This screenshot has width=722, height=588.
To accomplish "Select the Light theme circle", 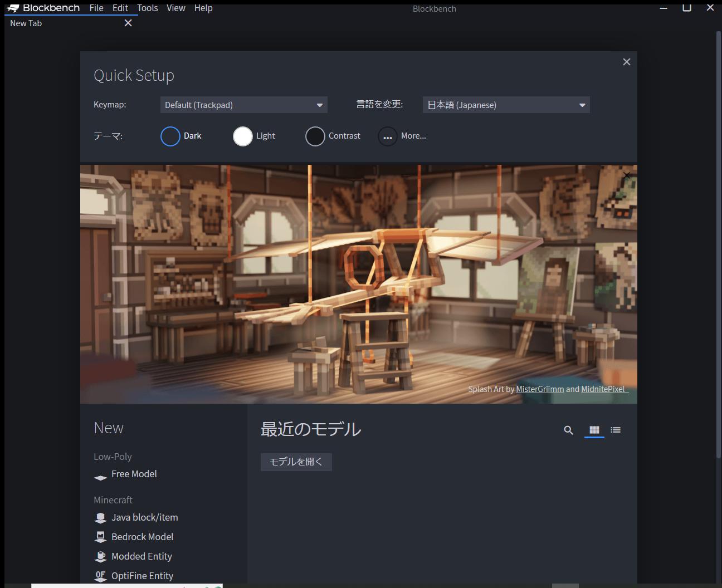I will (243, 136).
